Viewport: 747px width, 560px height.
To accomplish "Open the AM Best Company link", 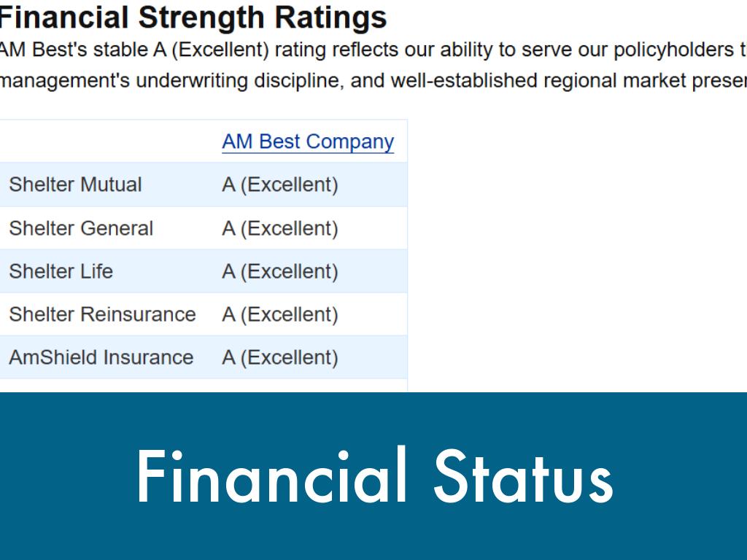I will coord(308,141).
